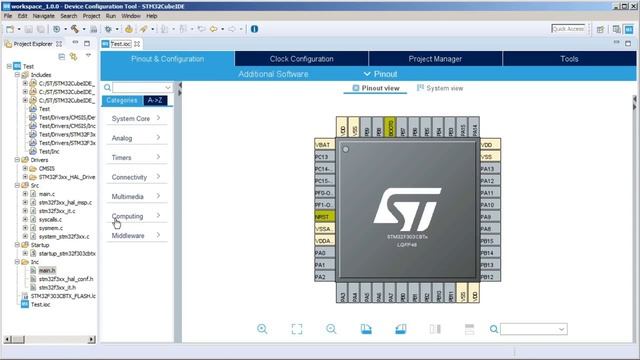Expand the Connectivity category
This screenshot has height=360, width=640.
tap(136, 177)
